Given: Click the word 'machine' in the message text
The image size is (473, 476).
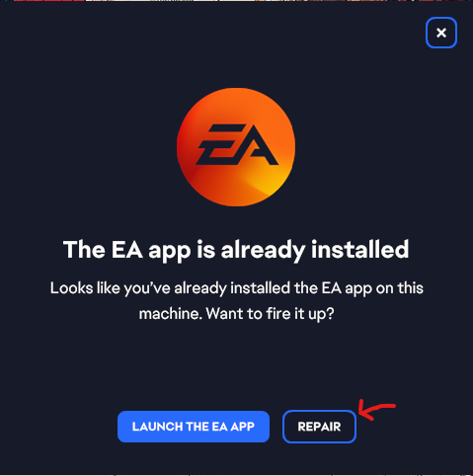Looking at the screenshot, I should point(171,314).
